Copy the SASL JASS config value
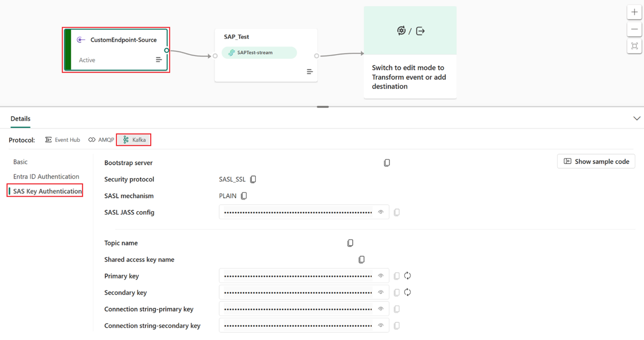 tap(397, 212)
